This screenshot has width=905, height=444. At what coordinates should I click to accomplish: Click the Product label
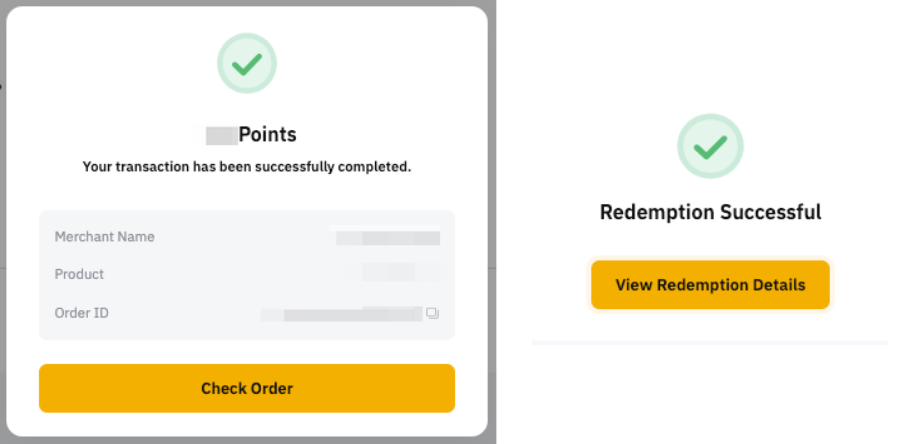point(79,274)
